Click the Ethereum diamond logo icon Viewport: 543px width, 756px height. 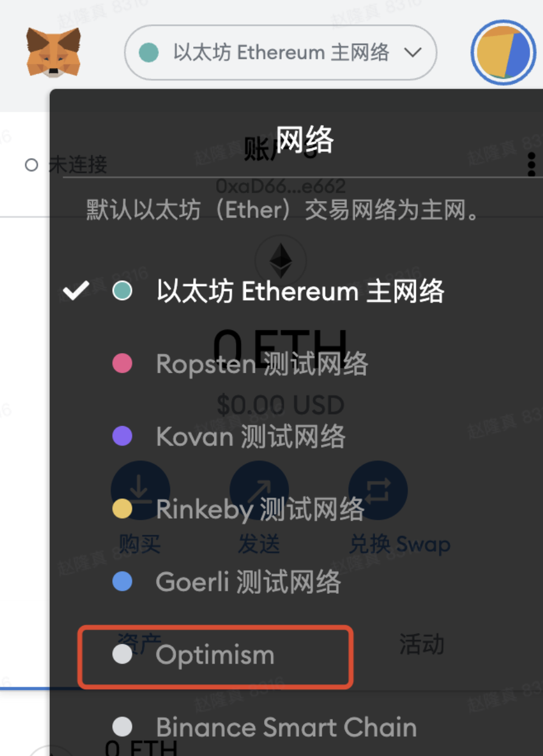pyautogui.click(x=281, y=261)
